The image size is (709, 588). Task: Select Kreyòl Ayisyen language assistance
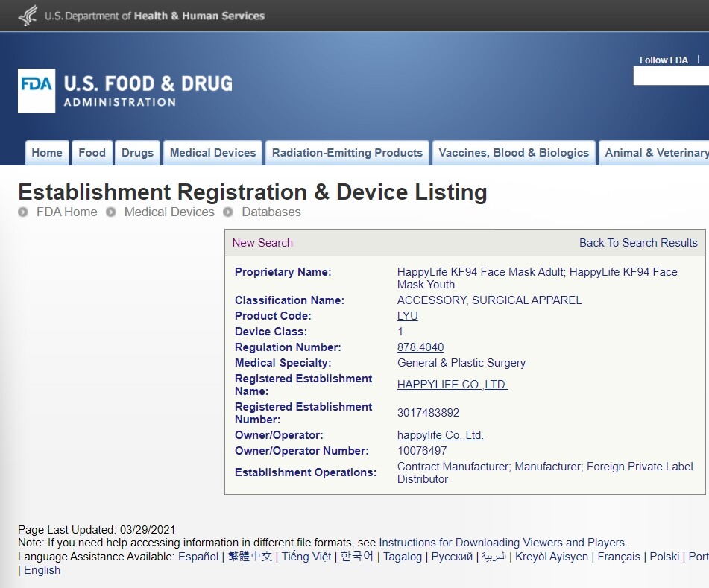[552, 557]
